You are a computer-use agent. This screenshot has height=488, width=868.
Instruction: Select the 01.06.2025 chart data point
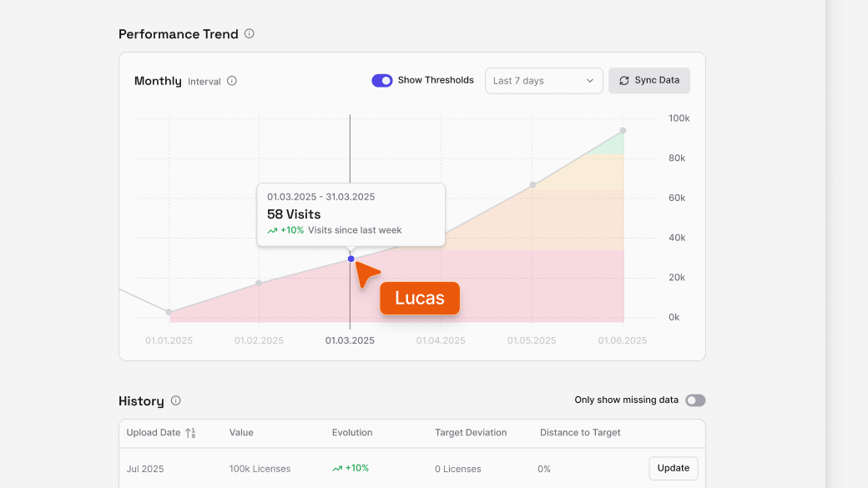[x=623, y=131]
